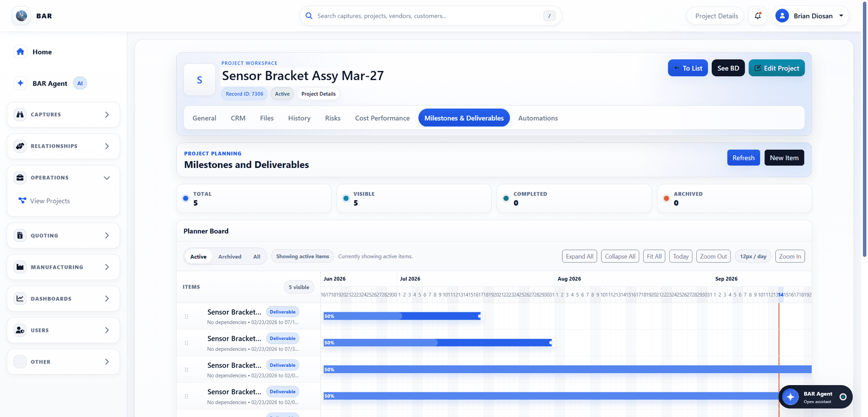Switch to the Cost Performance tab
The height and width of the screenshot is (417, 868).
pos(382,118)
